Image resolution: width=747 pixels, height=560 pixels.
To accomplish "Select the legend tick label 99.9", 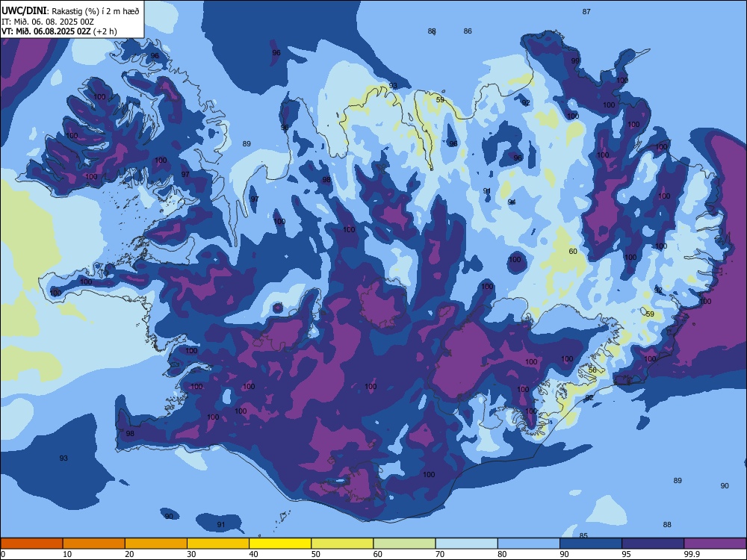I will (692, 554).
